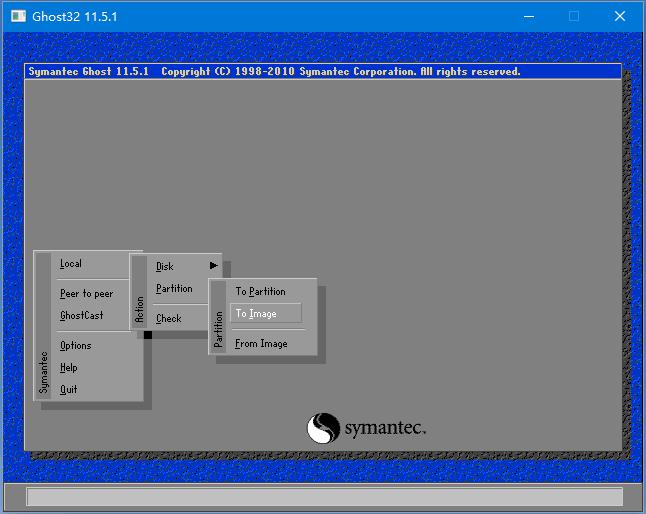646x514 pixels.
Task: Expand the Disk submenu arrow
Action: pos(213,266)
